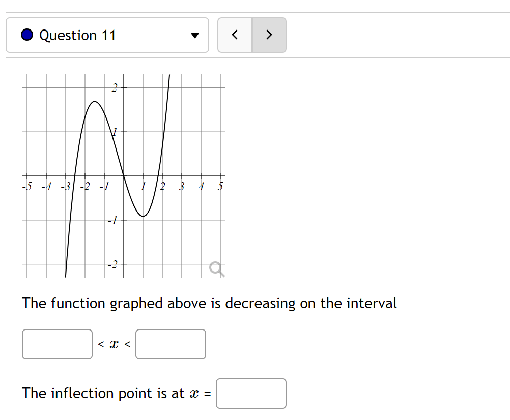Go to the next question arrow

[x=269, y=35]
